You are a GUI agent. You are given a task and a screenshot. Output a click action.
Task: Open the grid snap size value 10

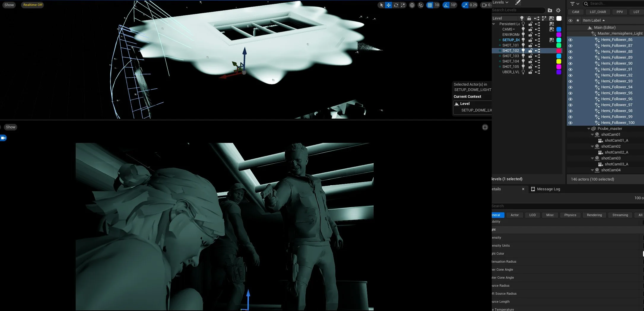click(437, 5)
